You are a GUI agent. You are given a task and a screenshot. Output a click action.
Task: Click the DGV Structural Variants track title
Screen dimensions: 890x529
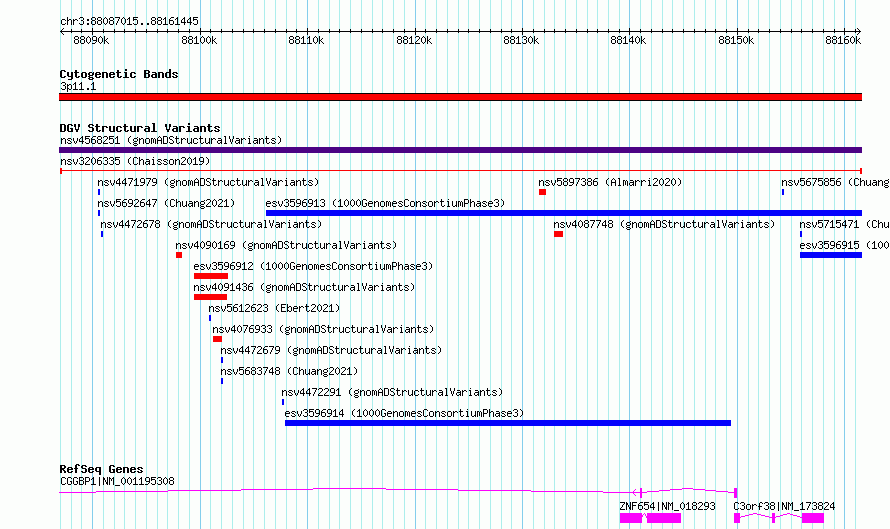click(140, 128)
